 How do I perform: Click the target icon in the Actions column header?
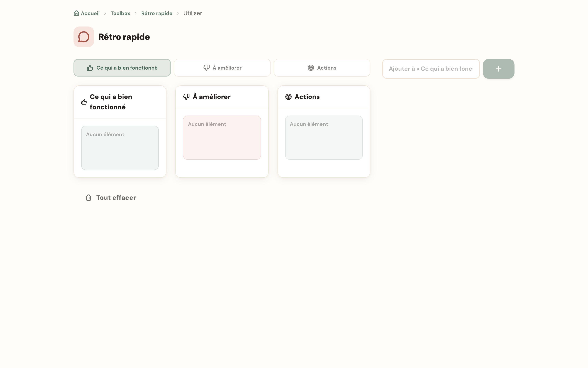click(288, 97)
